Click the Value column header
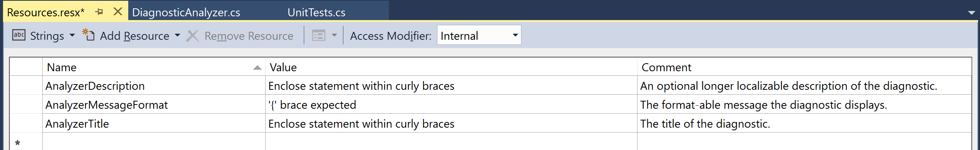The image size is (980, 150). pyautogui.click(x=451, y=67)
